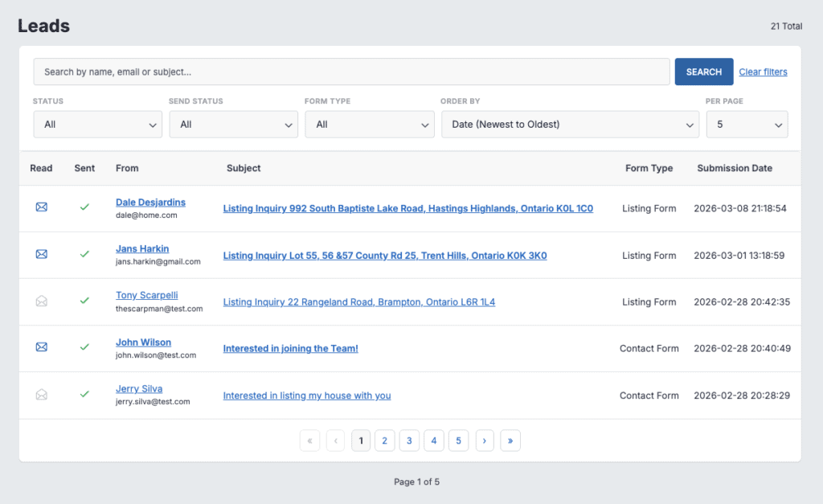The height and width of the screenshot is (504, 823).
Task: Open John Wilson's lead name link
Action: (143, 342)
